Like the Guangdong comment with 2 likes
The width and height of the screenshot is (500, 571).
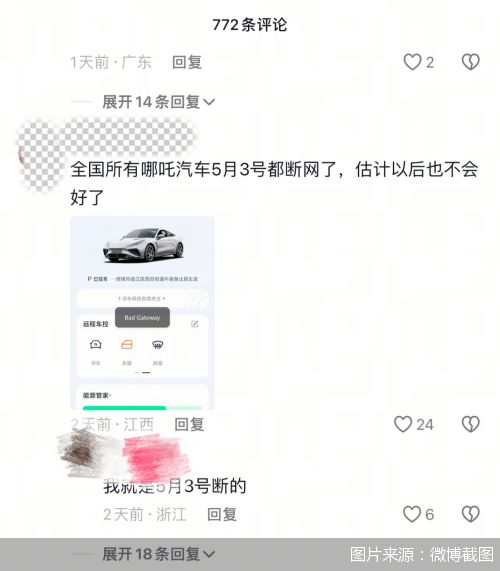[412, 62]
